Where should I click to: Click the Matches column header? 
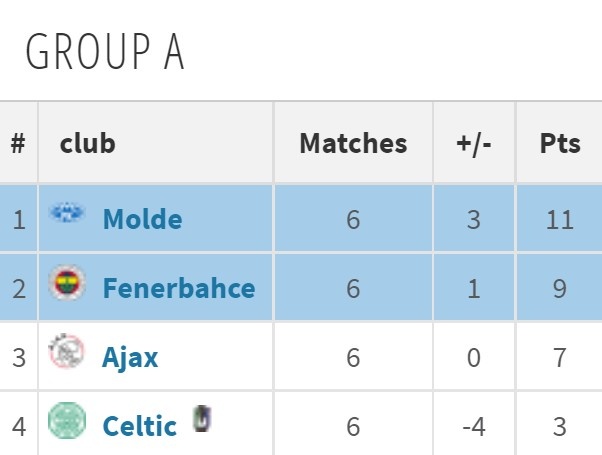coord(353,143)
